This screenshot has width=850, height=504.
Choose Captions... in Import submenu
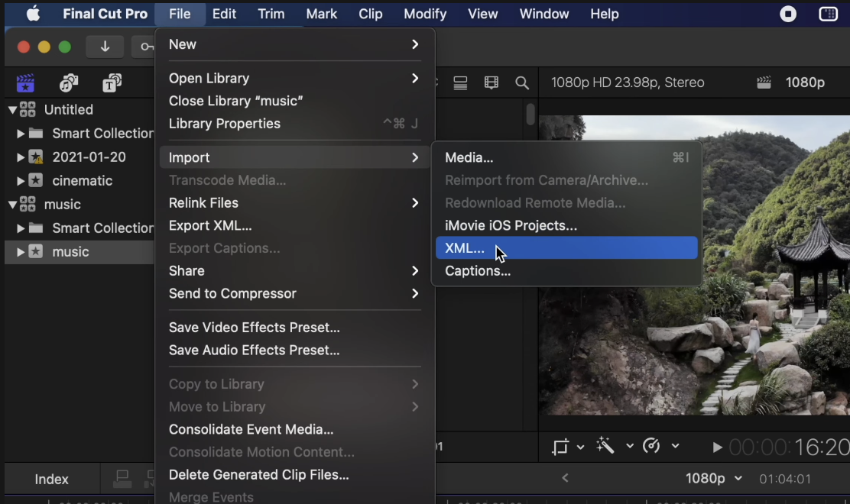coord(566,270)
